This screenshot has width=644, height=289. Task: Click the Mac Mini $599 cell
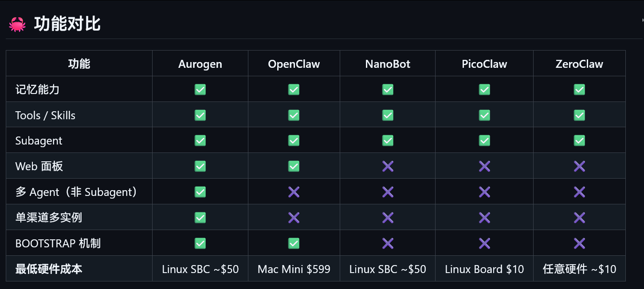[294, 269]
